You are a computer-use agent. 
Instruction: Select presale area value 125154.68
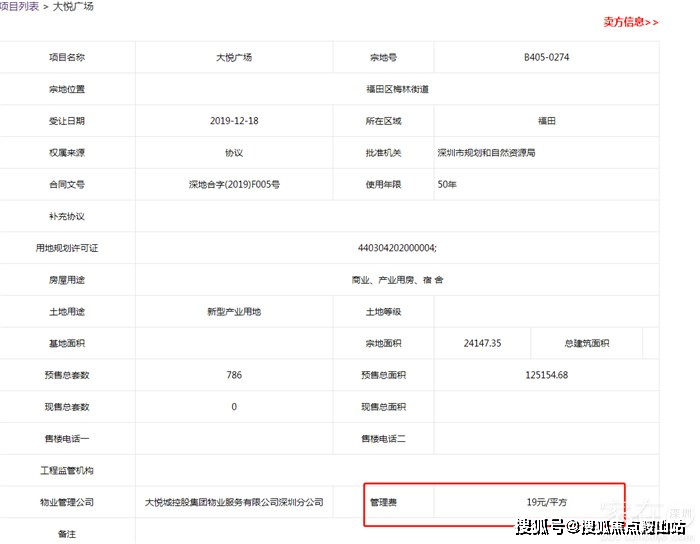[x=546, y=375]
